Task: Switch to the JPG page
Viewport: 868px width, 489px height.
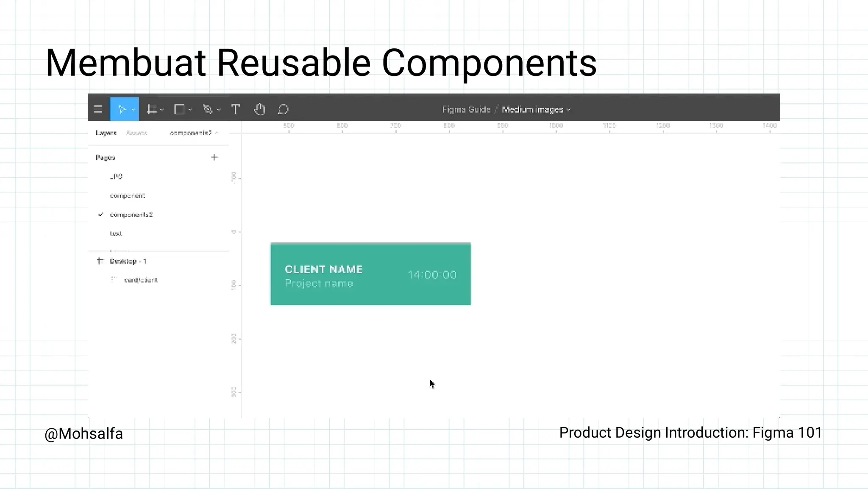Action: click(116, 176)
